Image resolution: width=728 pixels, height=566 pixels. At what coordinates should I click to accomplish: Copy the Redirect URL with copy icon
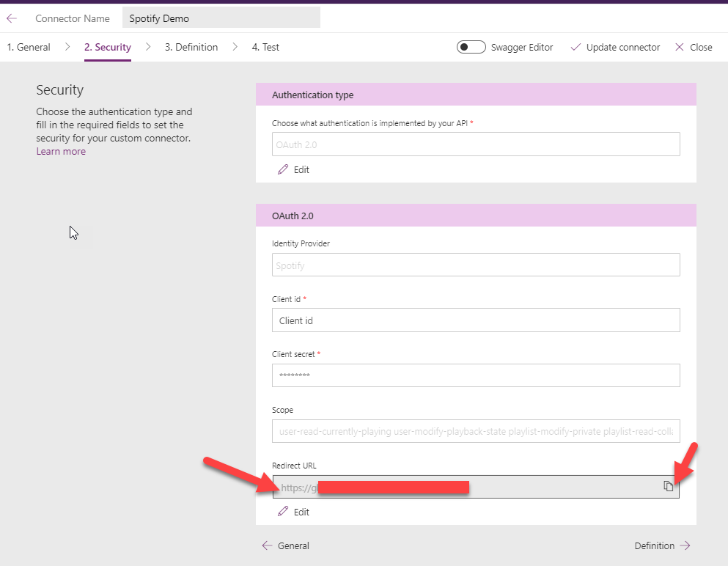point(668,486)
